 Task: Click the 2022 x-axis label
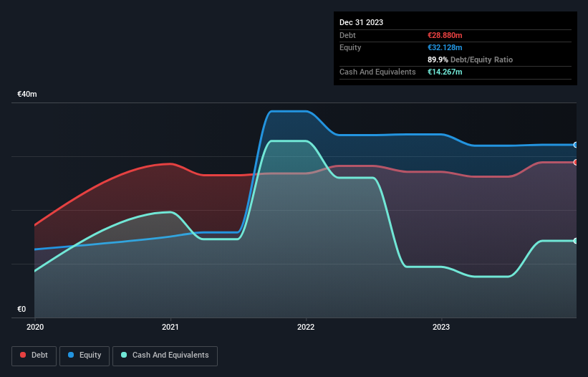306,327
